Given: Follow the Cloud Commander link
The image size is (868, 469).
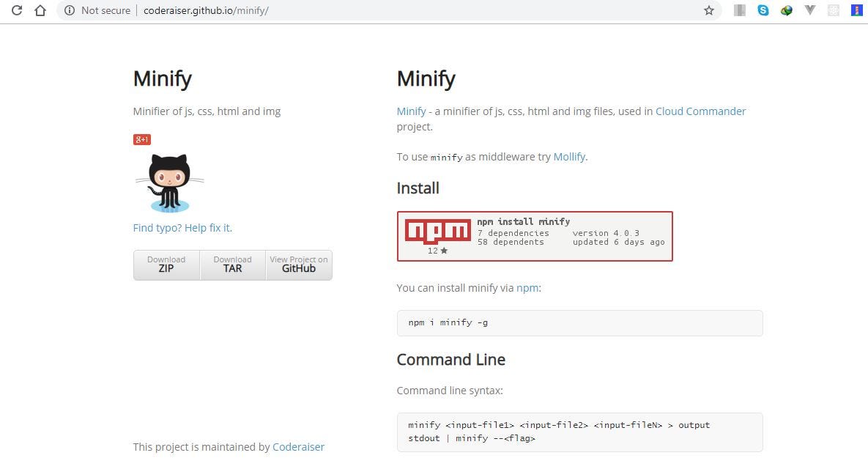Looking at the screenshot, I should [701, 111].
